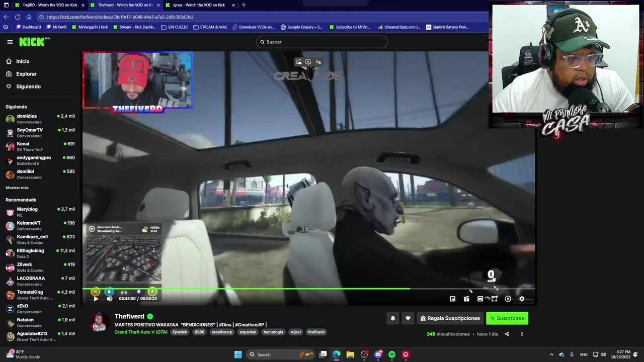
Task: Open the Windows Start menu
Action: (x=238, y=354)
